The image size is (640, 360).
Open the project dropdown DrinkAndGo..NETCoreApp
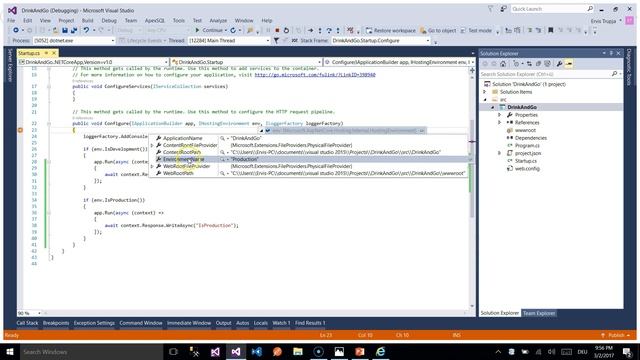(93, 62)
